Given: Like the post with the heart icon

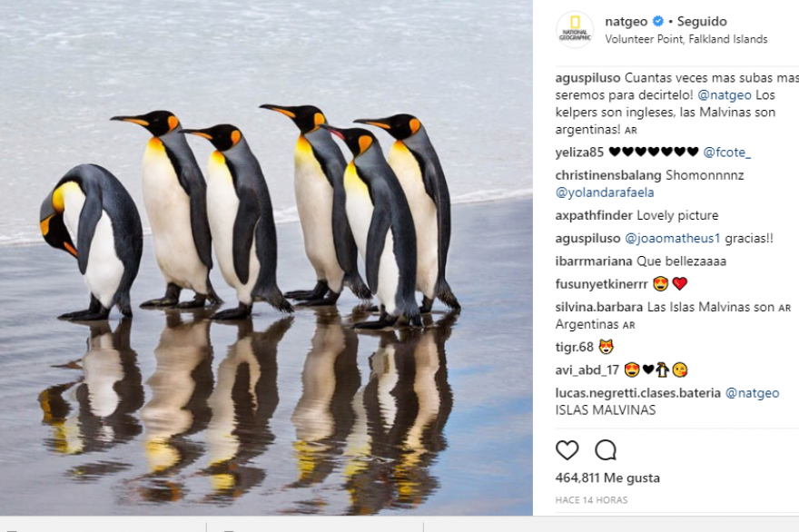Looking at the screenshot, I should pos(567,450).
